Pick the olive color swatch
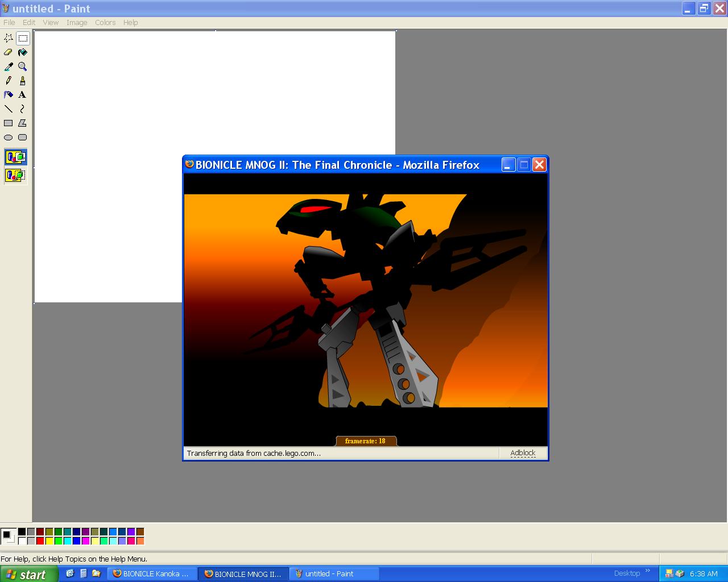Screen dimensions: 728x582 click(49, 532)
